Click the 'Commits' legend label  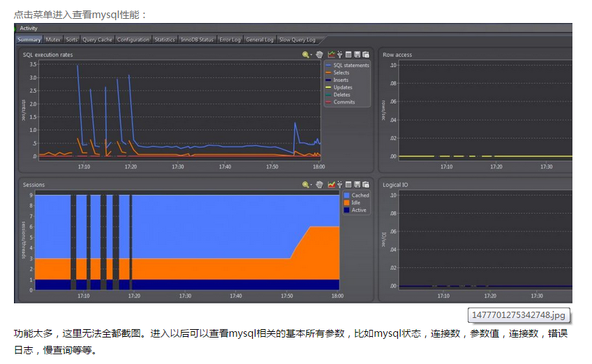pos(344,102)
